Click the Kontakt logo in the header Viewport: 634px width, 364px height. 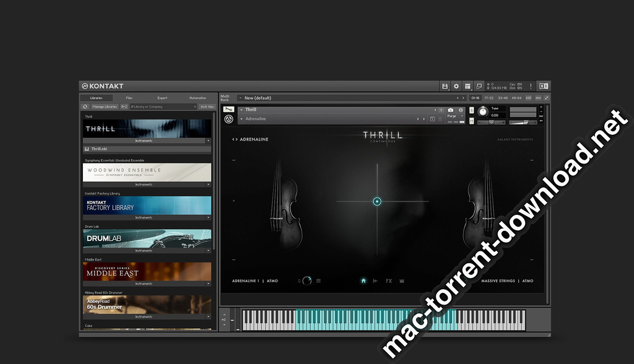102,86
